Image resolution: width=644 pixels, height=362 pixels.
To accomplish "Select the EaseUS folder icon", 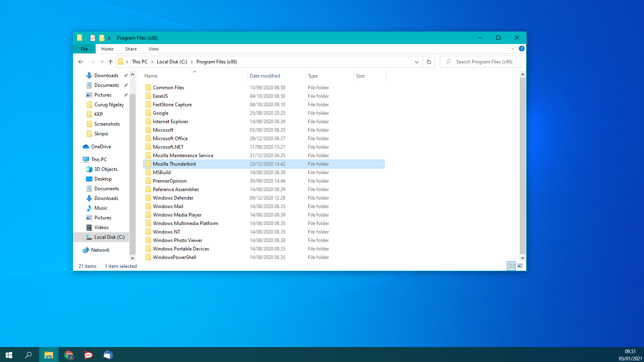I will click(148, 96).
